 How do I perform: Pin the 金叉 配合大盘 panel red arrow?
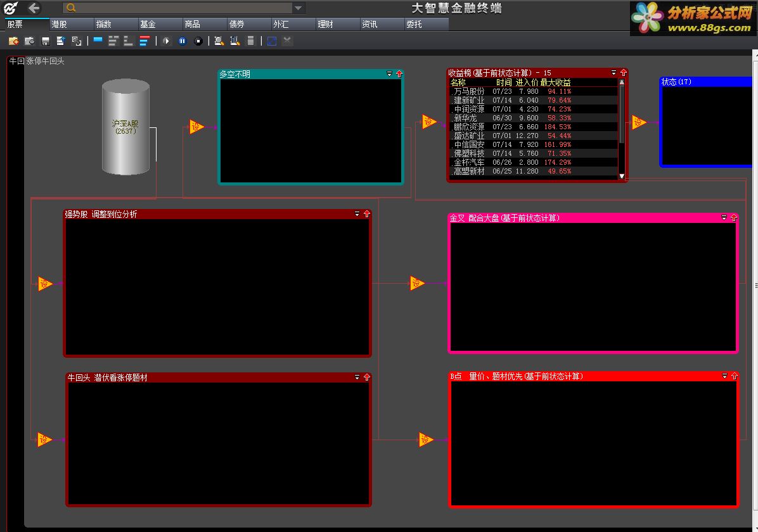[x=733, y=217]
